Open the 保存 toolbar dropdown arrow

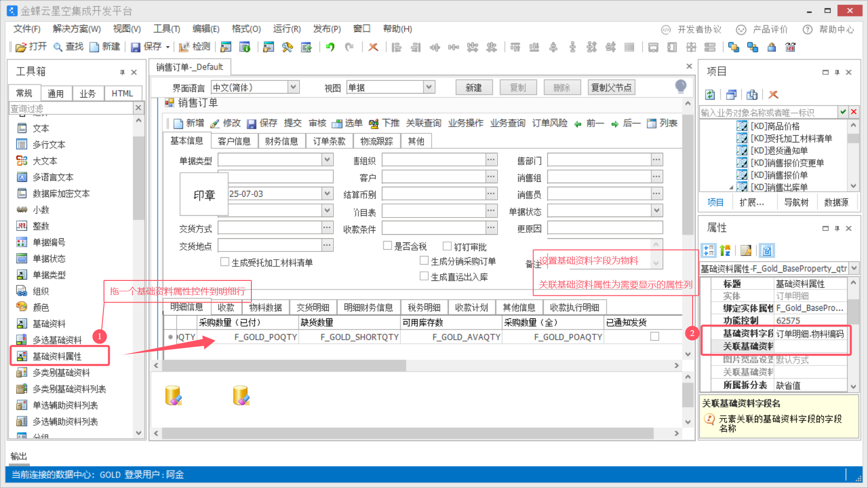(x=168, y=47)
